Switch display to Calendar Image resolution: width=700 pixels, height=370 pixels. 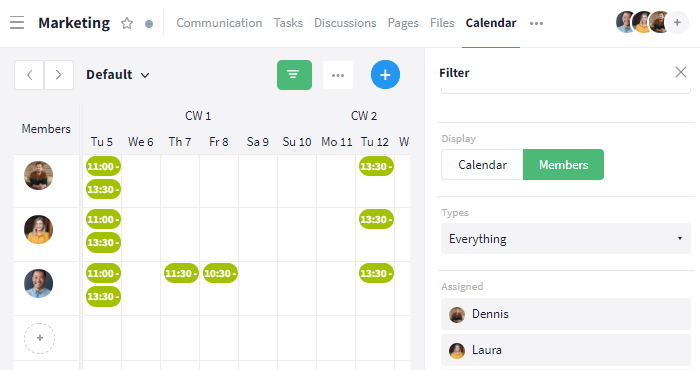482,165
